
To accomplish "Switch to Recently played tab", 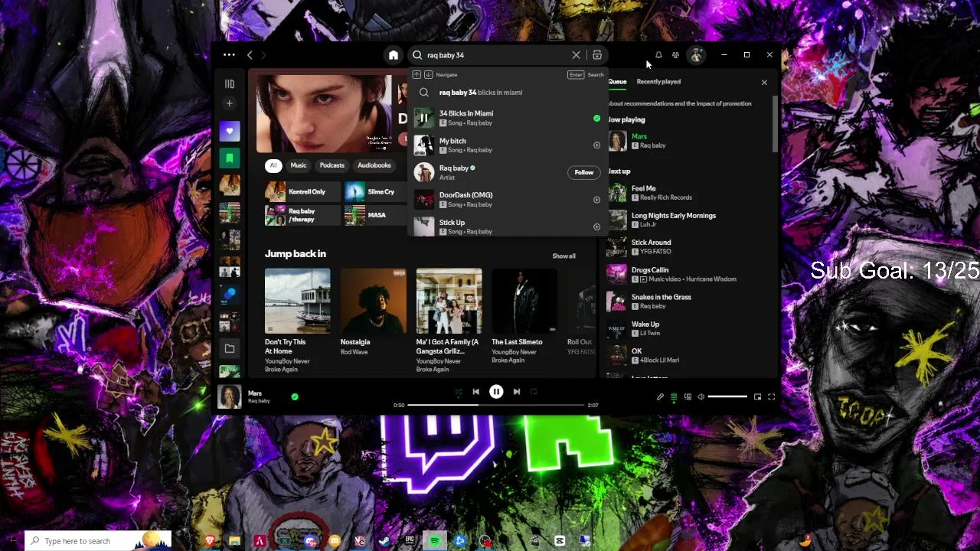I will tap(658, 82).
